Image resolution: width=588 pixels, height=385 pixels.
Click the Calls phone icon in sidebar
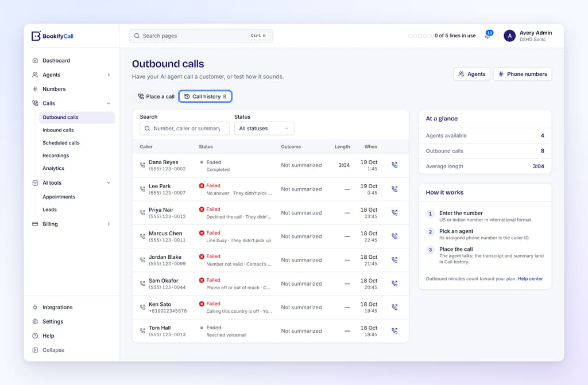[x=35, y=103]
